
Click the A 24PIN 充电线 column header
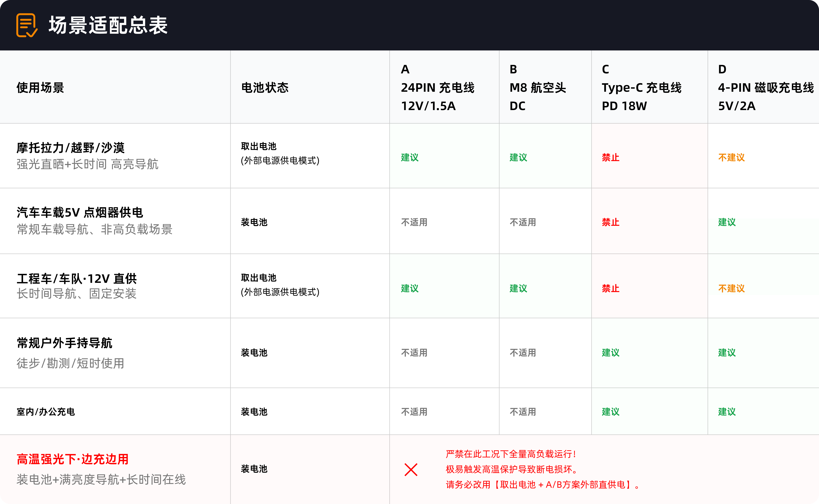point(438,88)
